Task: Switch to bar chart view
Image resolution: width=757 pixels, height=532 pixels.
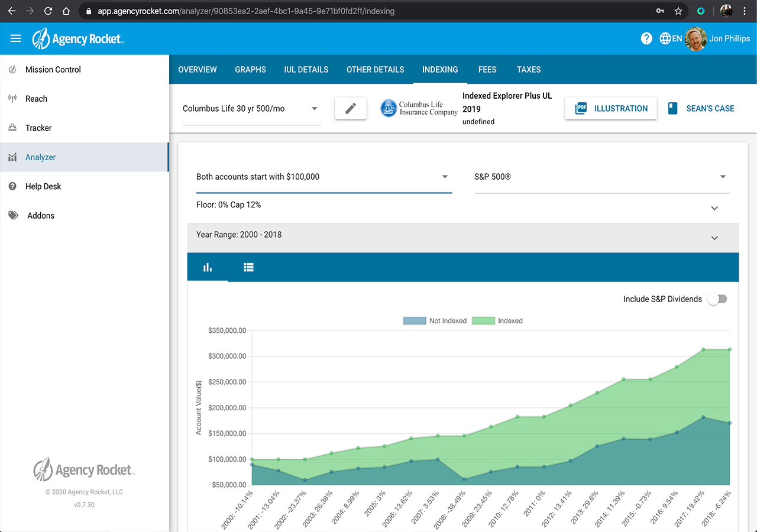Action: 208,267
